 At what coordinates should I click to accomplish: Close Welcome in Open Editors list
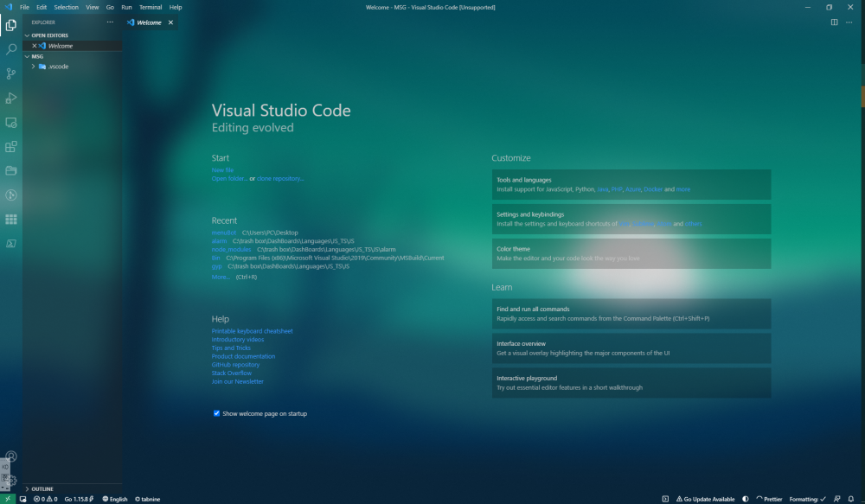click(35, 46)
